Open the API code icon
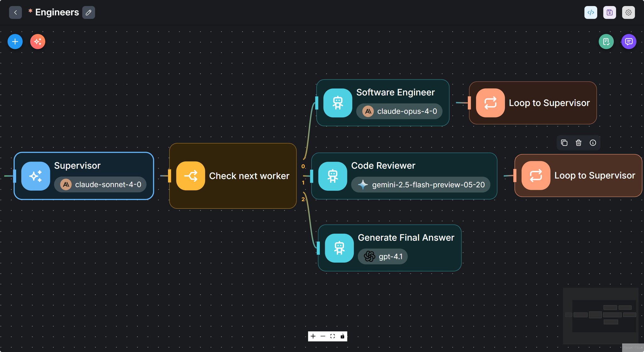This screenshot has width=644, height=352. (x=591, y=13)
